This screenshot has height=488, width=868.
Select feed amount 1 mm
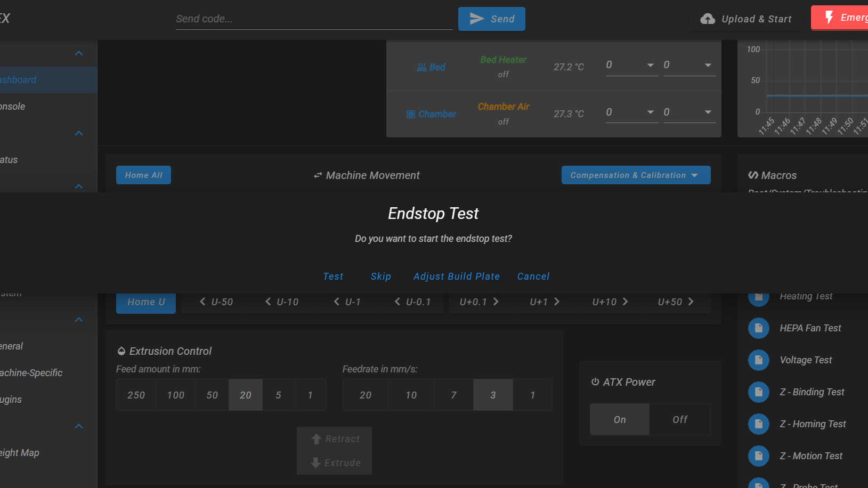coord(310,395)
